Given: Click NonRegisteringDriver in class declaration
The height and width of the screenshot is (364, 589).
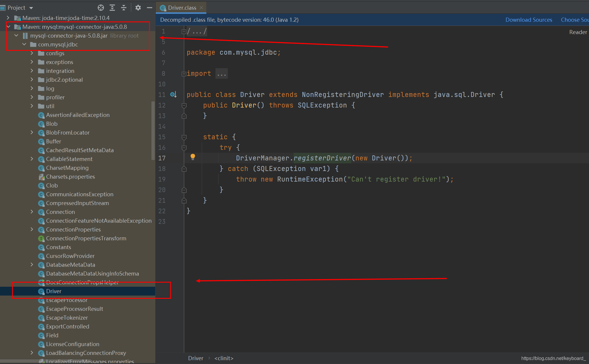Looking at the screenshot, I should pos(343,95).
